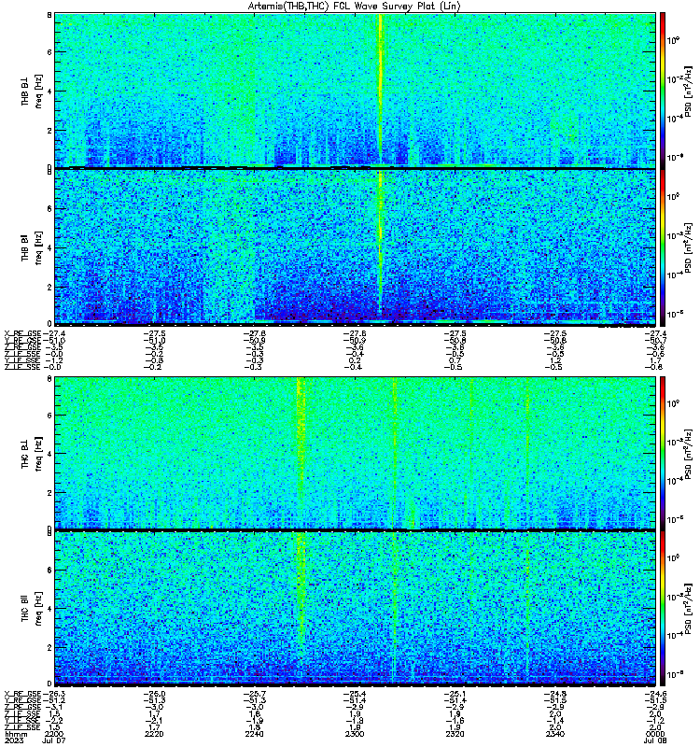700x747 pixels.
Task: Click the 'Jul 07' date label
Action: point(54,740)
